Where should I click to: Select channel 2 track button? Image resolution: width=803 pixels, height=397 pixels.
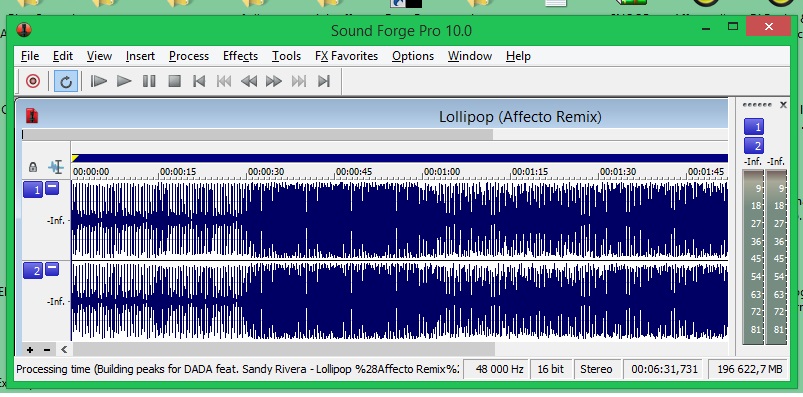pos(33,270)
